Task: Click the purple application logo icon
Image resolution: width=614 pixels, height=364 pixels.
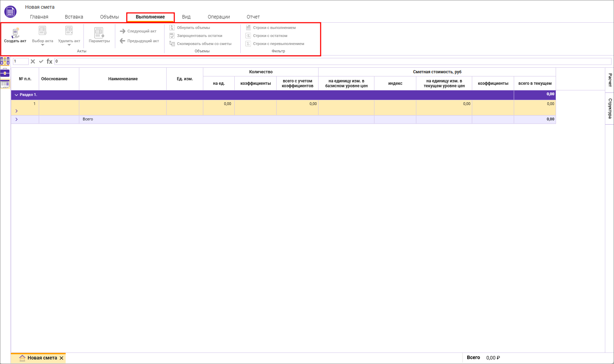Action: [x=10, y=12]
